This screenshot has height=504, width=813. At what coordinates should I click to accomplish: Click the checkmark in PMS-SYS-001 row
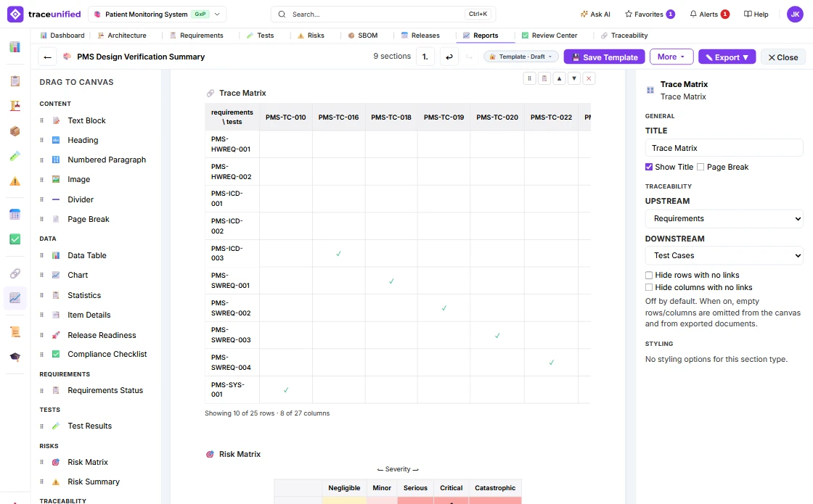click(x=286, y=390)
